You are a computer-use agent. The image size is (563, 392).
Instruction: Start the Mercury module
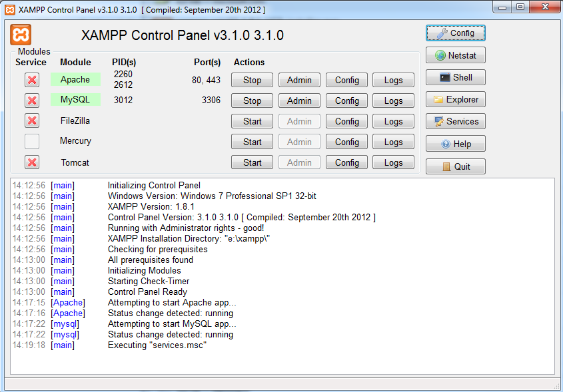(252, 142)
